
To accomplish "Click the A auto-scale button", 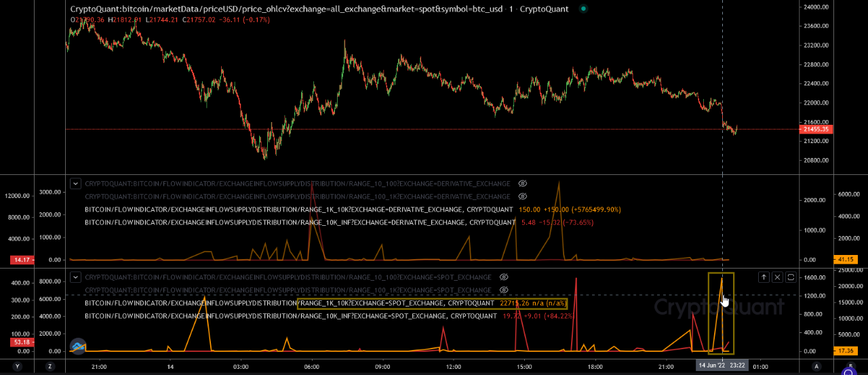I will pos(817,366).
